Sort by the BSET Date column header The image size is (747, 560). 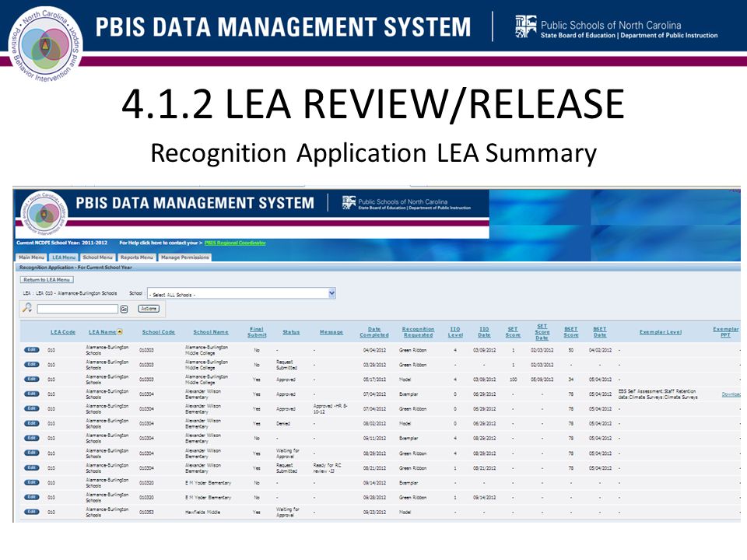pos(600,332)
